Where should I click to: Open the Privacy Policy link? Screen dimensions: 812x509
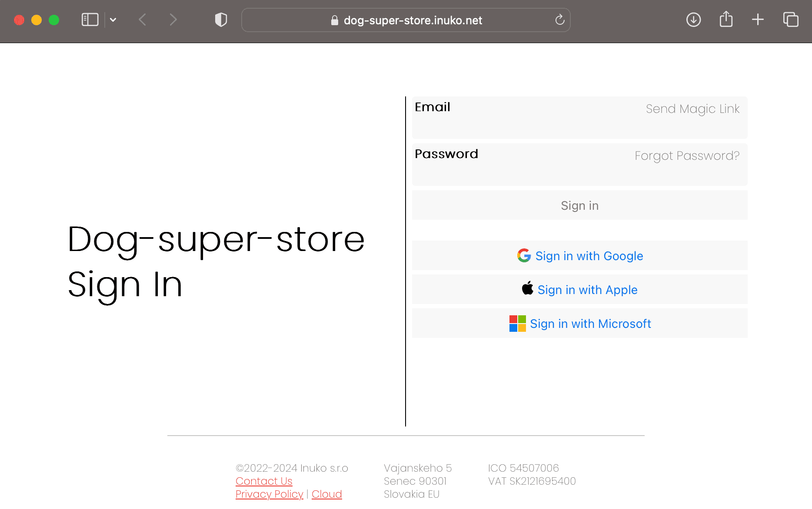coord(270,494)
